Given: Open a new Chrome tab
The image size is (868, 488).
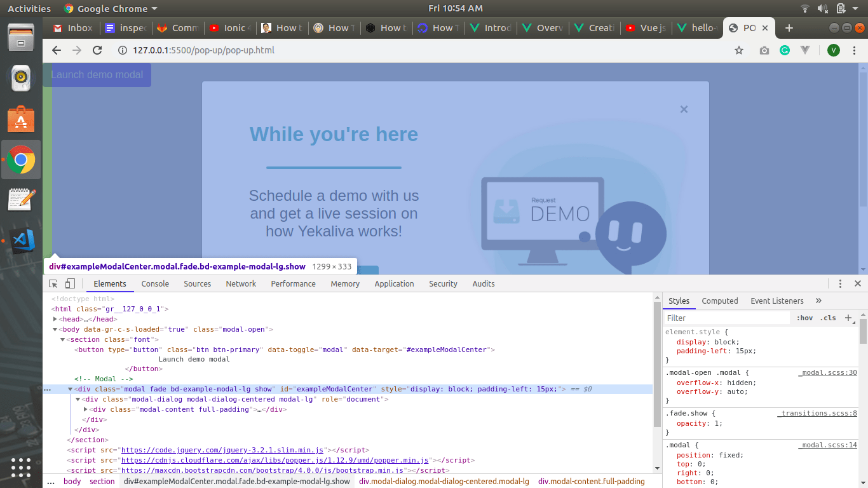Looking at the screenshot, I should pyautogui.click(x=789, y=28).
